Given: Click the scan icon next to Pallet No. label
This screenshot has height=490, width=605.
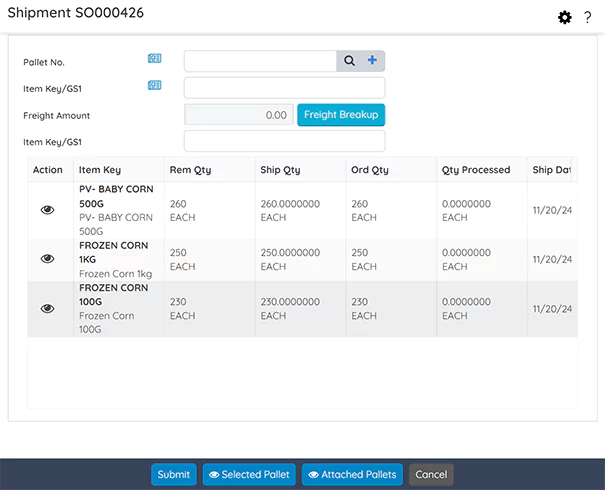Looking at the screenshot, I should (x=154, y=59).
